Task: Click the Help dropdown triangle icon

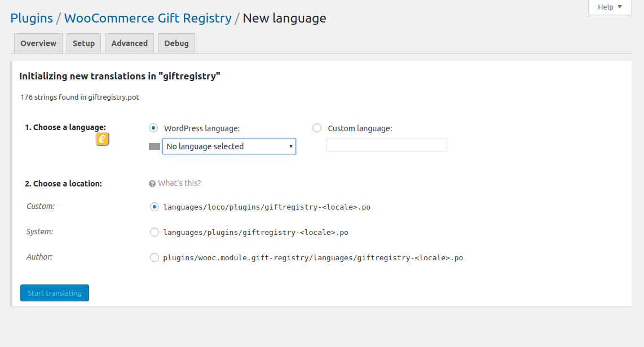Action: point(620,7)
